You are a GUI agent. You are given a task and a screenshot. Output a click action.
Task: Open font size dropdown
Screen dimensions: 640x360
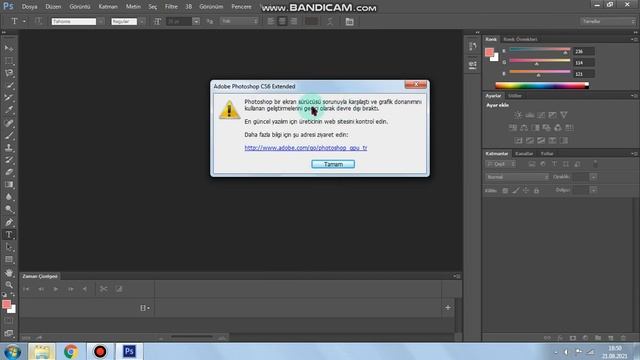click(x=196, y=22)
